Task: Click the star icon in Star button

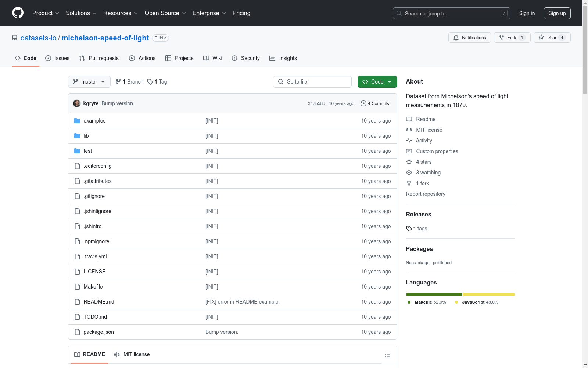Action: [x=541, y=37]
